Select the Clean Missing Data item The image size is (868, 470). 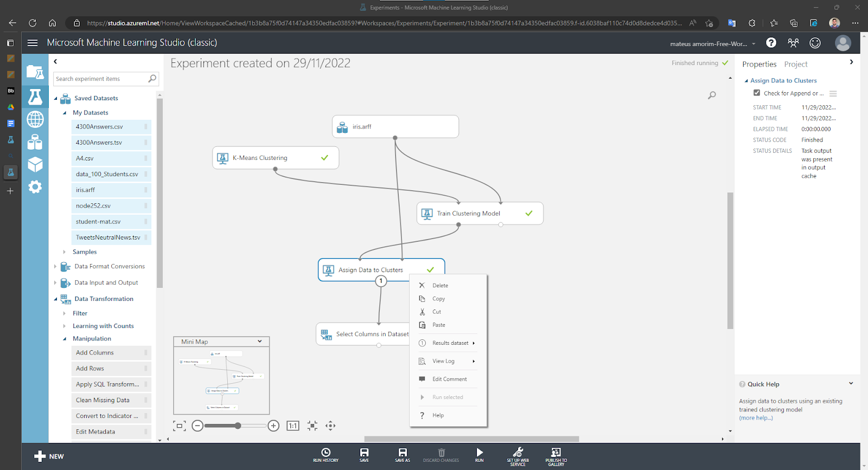pyautogui.click(x=111, y=400)
